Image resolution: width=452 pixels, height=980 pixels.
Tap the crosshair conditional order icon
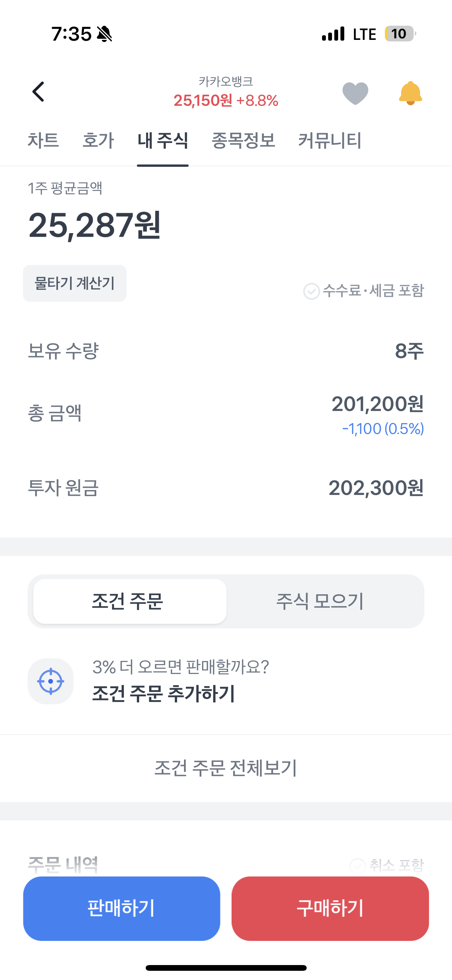click(51, 681)
